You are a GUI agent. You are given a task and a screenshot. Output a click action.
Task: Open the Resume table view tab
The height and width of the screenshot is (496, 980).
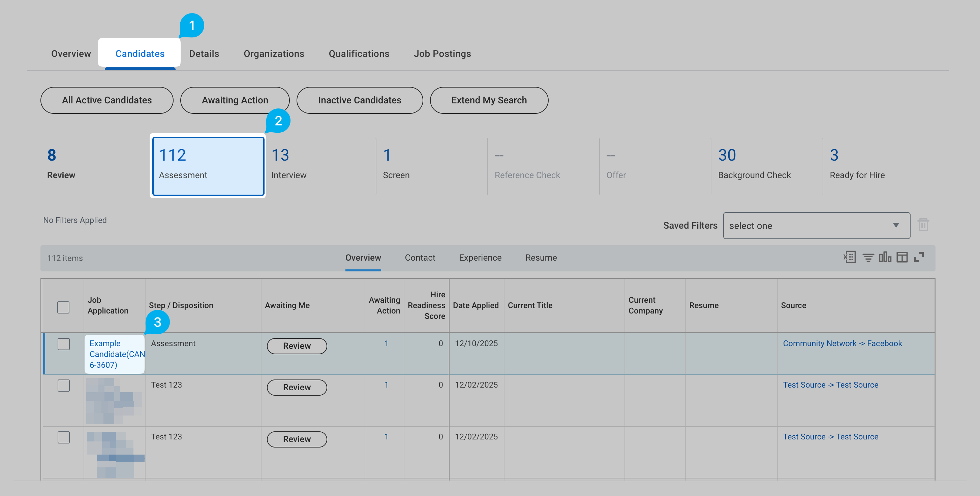tap(541, 257)
